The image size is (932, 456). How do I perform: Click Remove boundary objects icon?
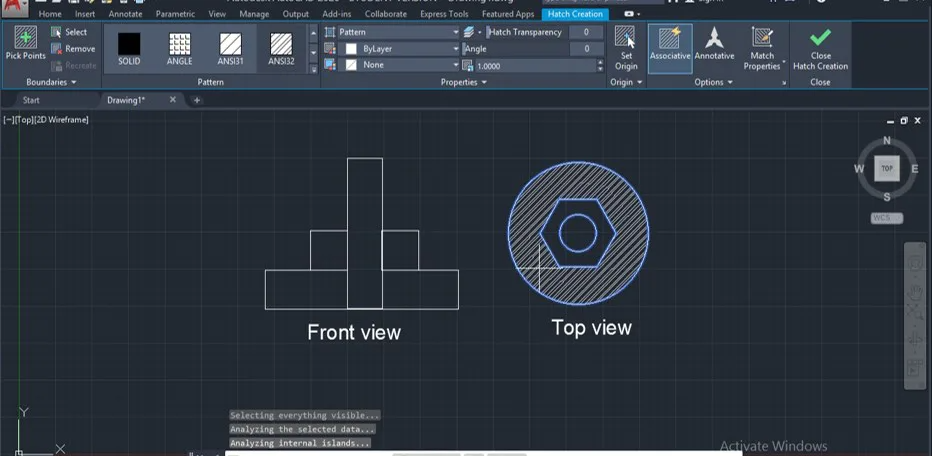[x=56, y=49]
